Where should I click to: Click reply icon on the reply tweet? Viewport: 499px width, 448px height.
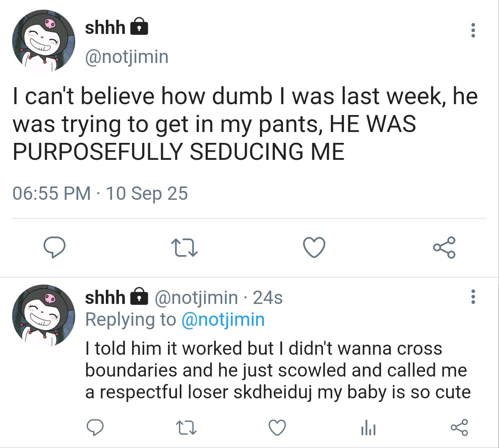coord(95,428)
